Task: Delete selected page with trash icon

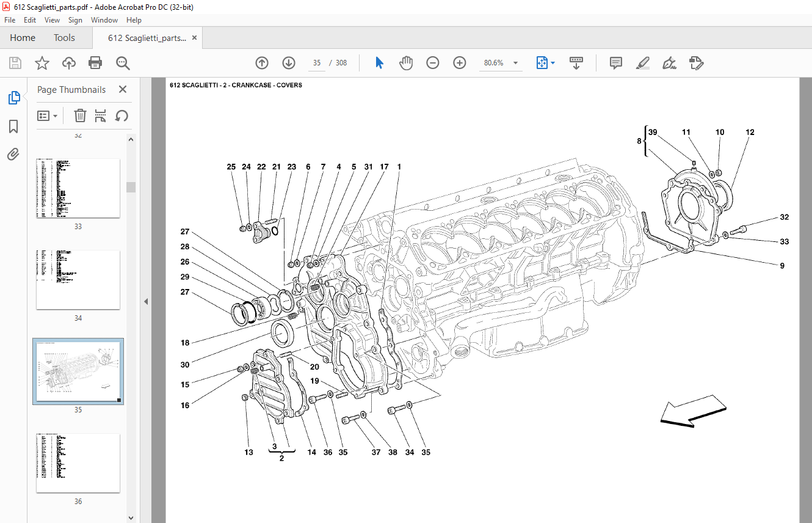Action: coord(80,115)
